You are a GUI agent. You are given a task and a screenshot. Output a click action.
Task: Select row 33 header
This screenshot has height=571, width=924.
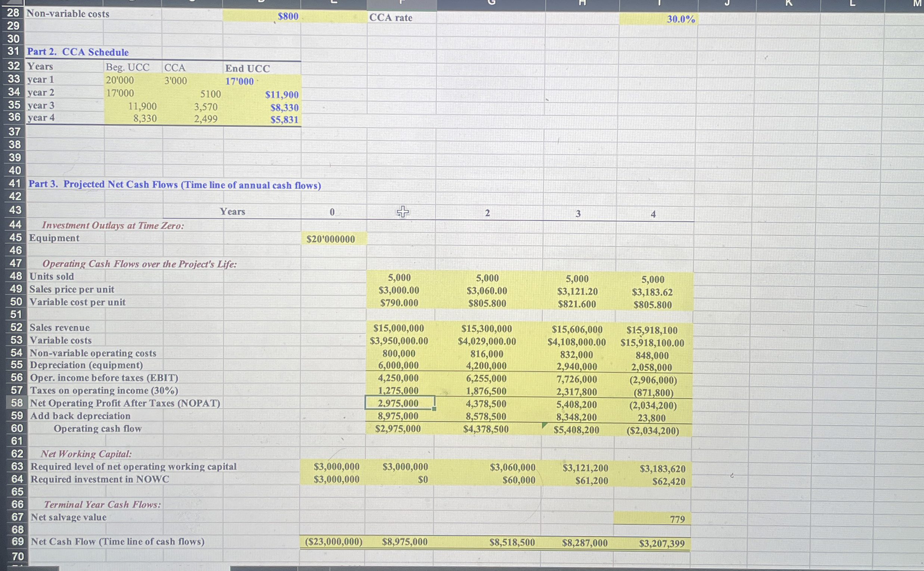pos(14,79)
